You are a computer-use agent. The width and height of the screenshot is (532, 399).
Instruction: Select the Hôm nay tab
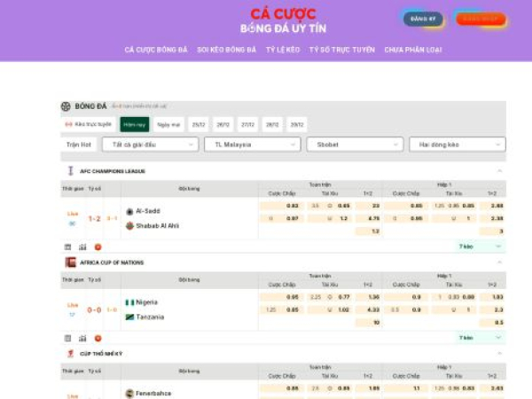pyautogui.click(x=135, y=124)
